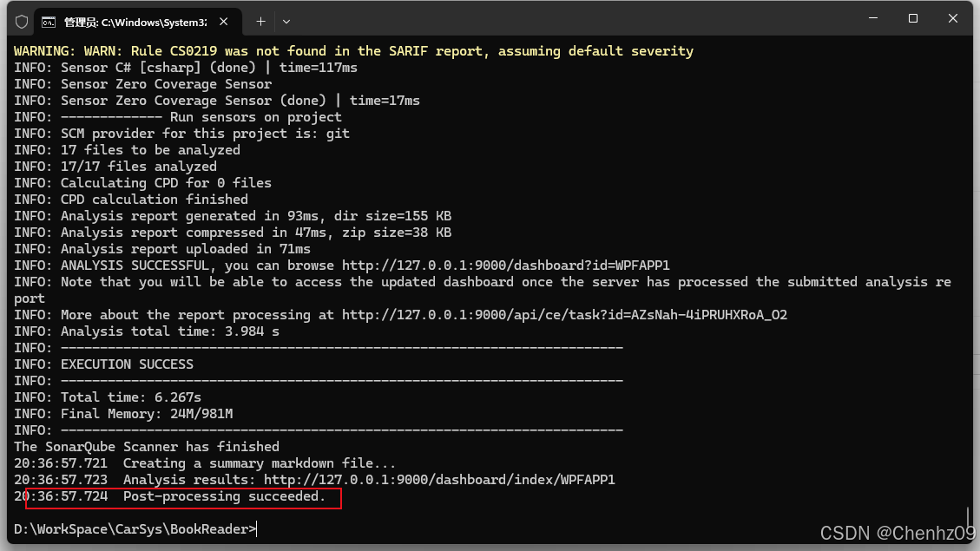
Task: Click 'SCM provider for this project is: git'
Action: point(182,134)
